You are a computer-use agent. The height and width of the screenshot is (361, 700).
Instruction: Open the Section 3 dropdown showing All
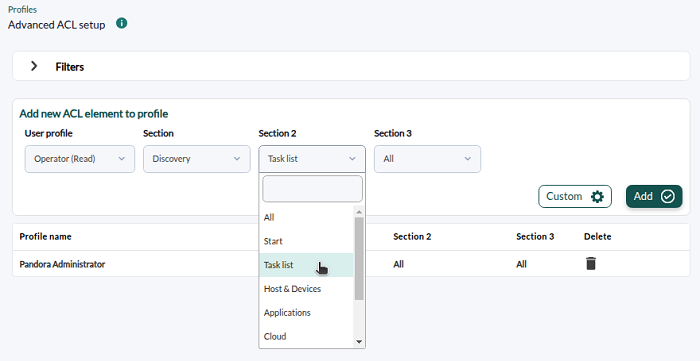tap(427, 159)
